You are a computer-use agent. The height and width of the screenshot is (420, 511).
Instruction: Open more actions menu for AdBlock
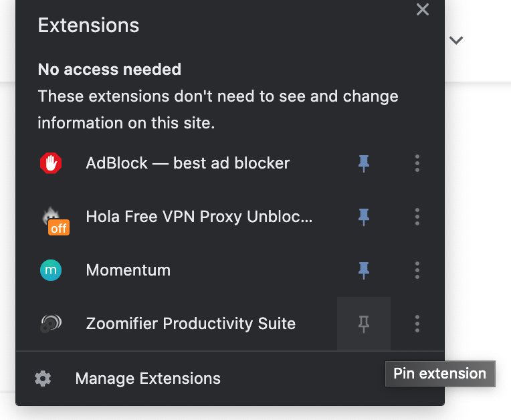(417, 163)
